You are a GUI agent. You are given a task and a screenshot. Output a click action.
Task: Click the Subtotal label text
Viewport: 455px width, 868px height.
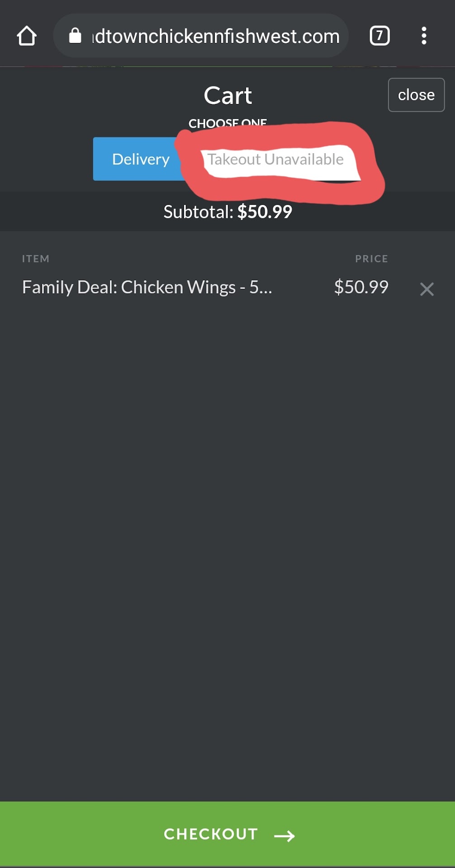pyautogui.click(x=198, y=212)
